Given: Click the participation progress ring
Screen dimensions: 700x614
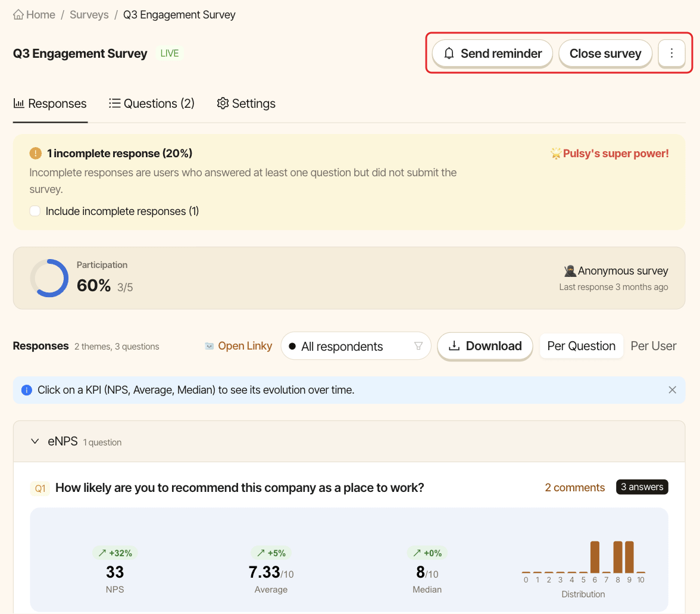Looking at the screenshot, I should (49, 278).
